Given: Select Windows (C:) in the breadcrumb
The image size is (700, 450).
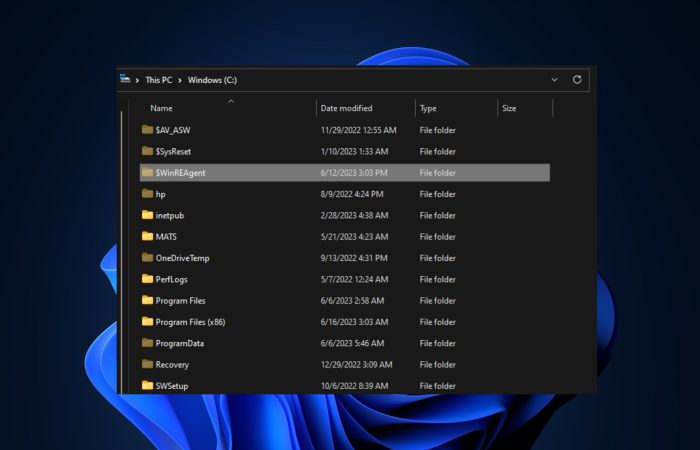Looking at the screenshot, I should tap(212, 80).
